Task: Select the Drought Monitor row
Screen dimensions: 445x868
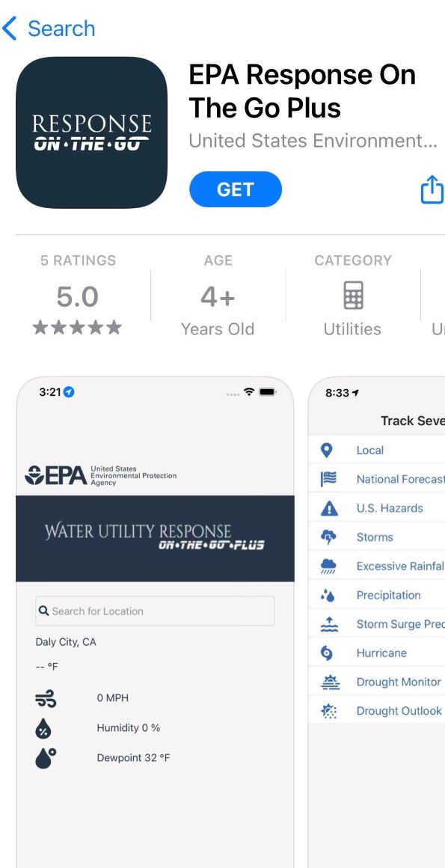Action: pyautogui.click(x=376, y=682)
